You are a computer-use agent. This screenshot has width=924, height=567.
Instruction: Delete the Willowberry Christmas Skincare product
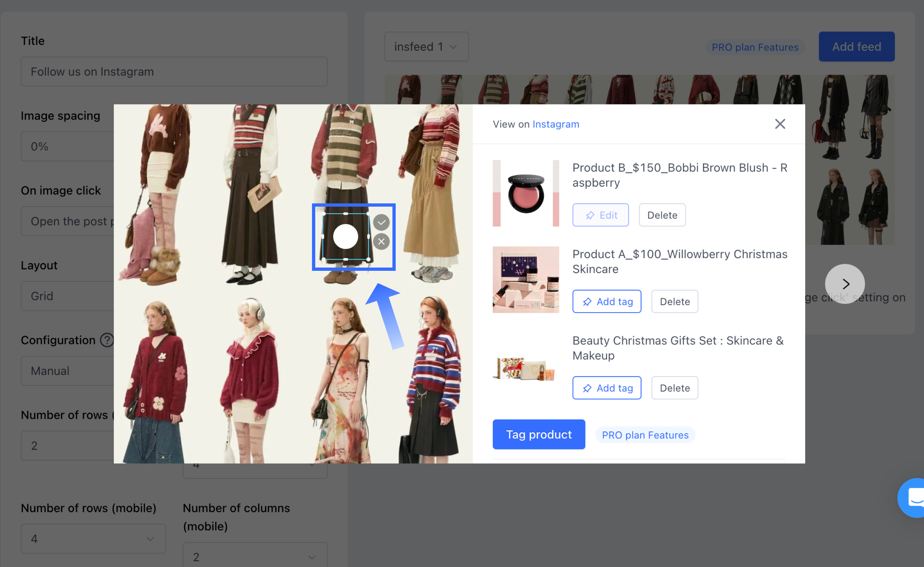674,301
